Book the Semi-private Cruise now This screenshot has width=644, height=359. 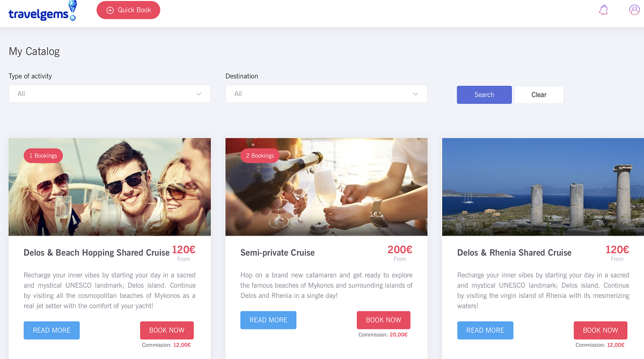pos(384,320)
